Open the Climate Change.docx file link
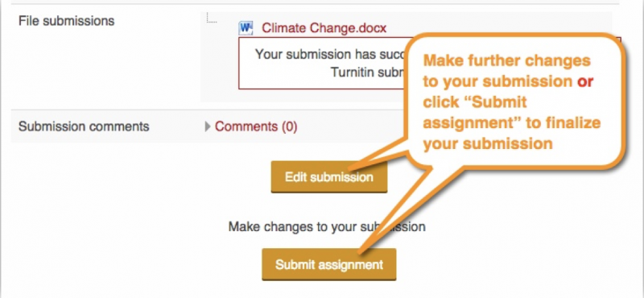This screenshot has width=644, height=298. pos(324,28)
